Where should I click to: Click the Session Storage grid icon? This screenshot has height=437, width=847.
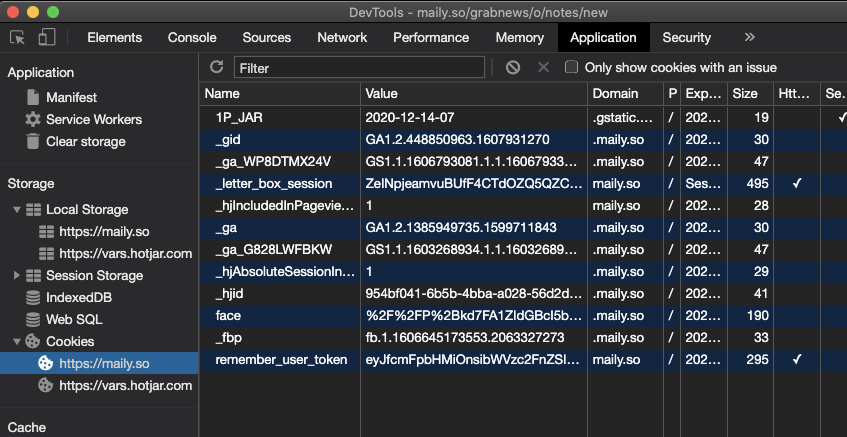tap(33, 275)
